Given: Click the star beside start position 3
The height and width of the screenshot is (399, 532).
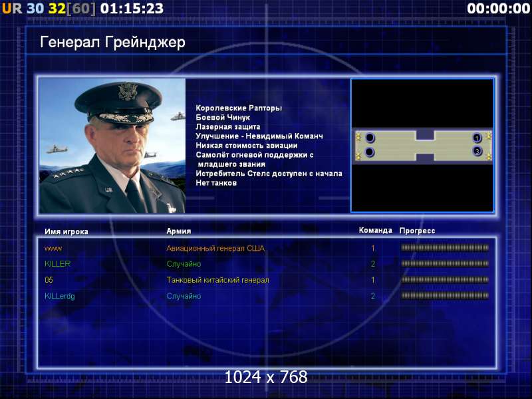Looking at the screenshot, I should (489, 156).
